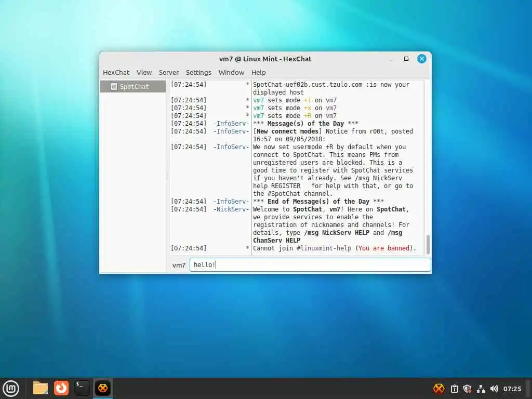The width and height of the screenshot is (532, 399).
Task: Click the '/msg NickServ HELP' bold text
Action: [337, 232]
